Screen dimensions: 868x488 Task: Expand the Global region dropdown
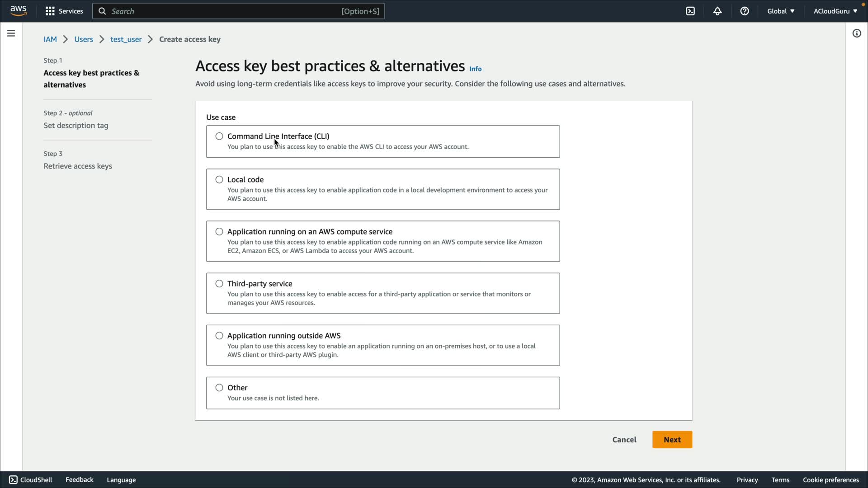coord(781,11)
